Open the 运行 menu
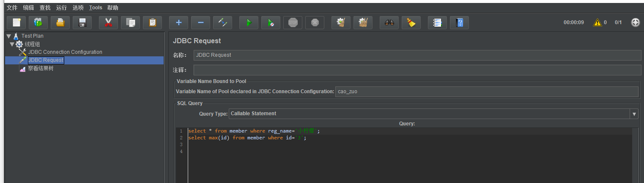The width and height of the screenshot is (644, 183). click(x=61, y=8)
